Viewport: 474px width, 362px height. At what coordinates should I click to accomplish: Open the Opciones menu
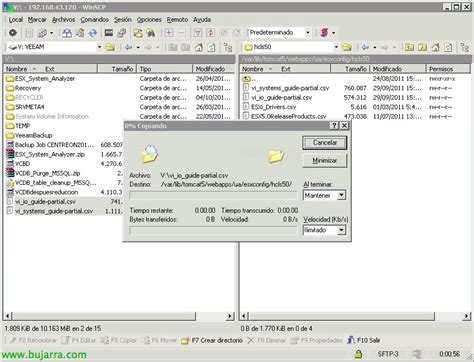[x=149, y=20]
